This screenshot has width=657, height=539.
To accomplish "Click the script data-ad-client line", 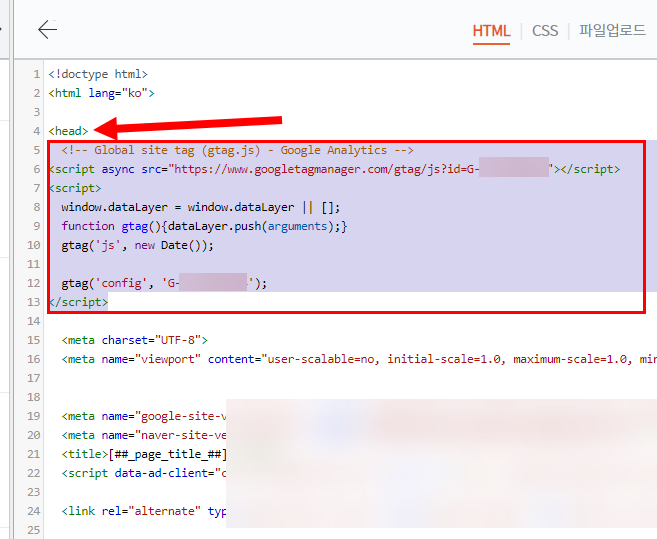I will coord(144,473).
